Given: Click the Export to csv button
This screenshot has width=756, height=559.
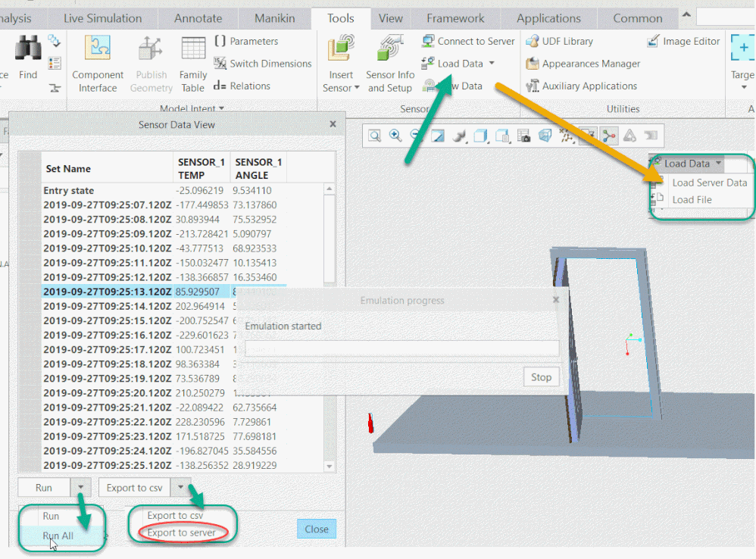Looking at the screenshot, I should 135,487.
